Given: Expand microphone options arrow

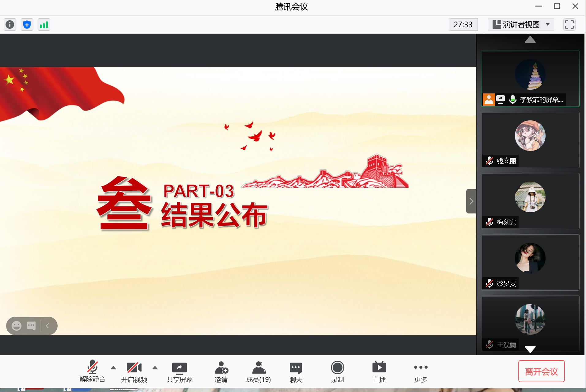Looking at the screenshot, I should pos(113,368).
